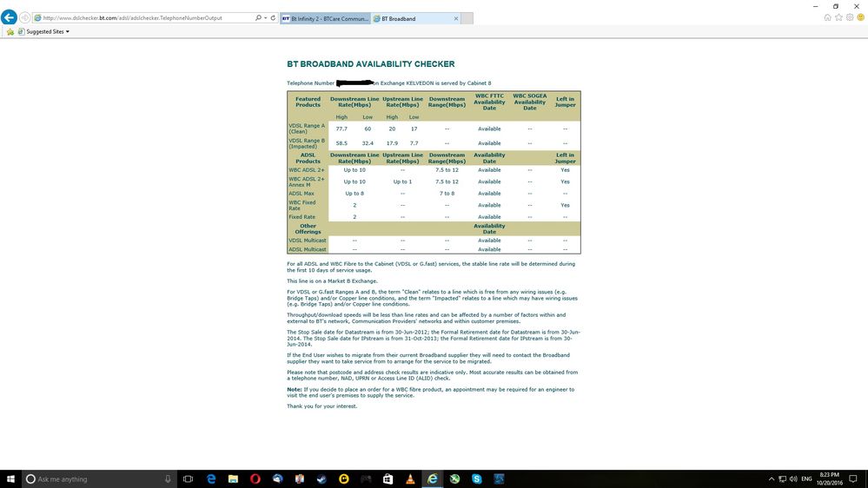Image resolution: width=868 pixels, height=488 pixels.
Task: Launch VLC media player from taskbar
Action: click(410, 479)
